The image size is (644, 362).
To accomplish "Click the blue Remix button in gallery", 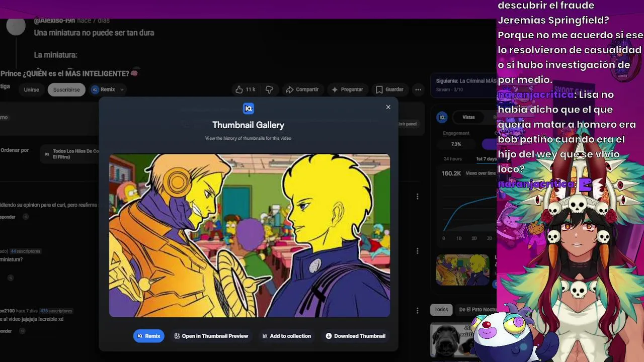I will (149, 336).
